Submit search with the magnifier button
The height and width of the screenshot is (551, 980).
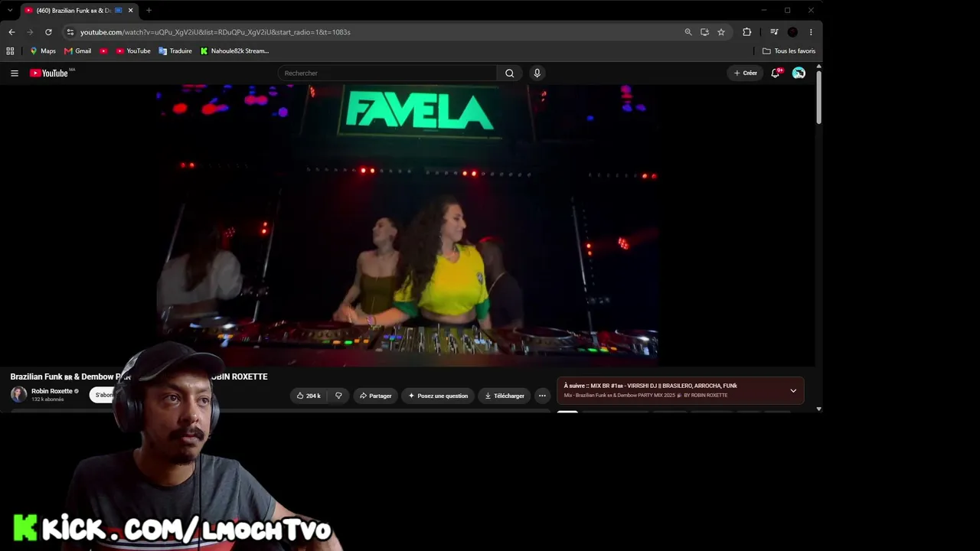click(509, 73)
